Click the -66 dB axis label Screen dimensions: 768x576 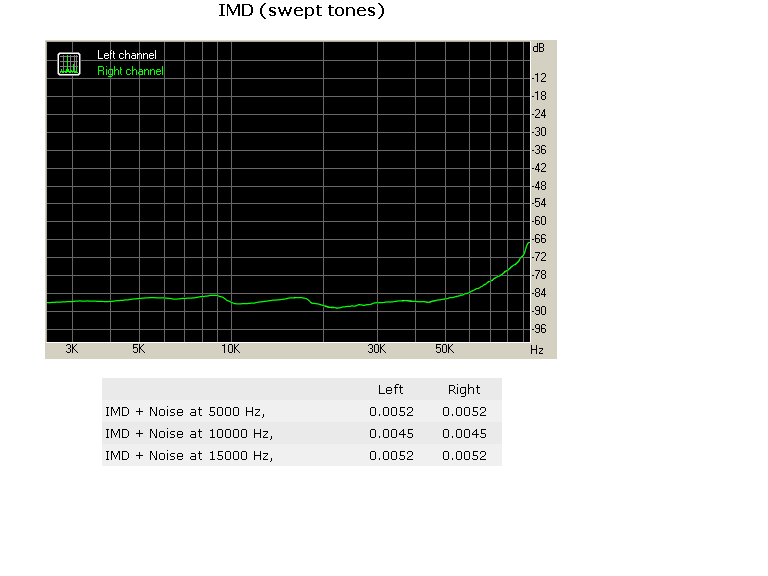pyautogui.click(x=539, y=239)
